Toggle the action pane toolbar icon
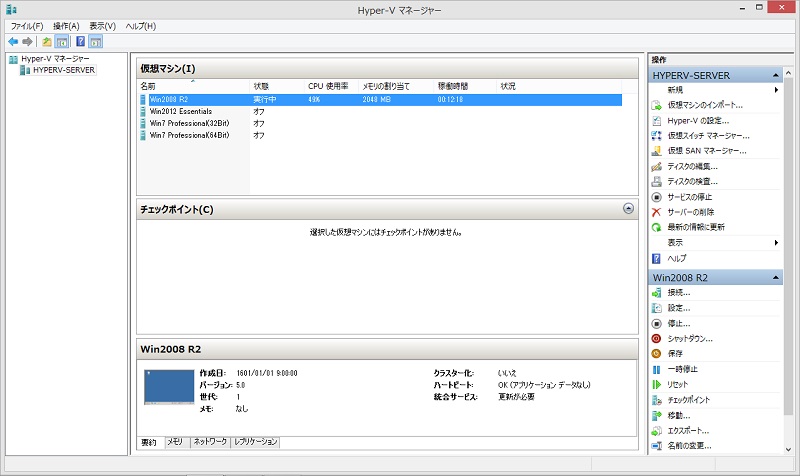 [95, 42]
